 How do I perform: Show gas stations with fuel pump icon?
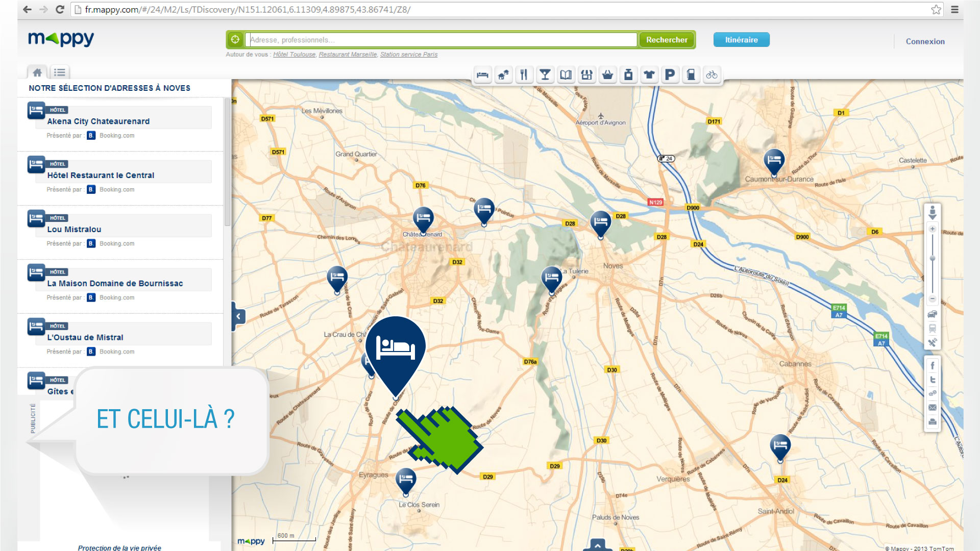pyautogui.click(x=691, y=75)
